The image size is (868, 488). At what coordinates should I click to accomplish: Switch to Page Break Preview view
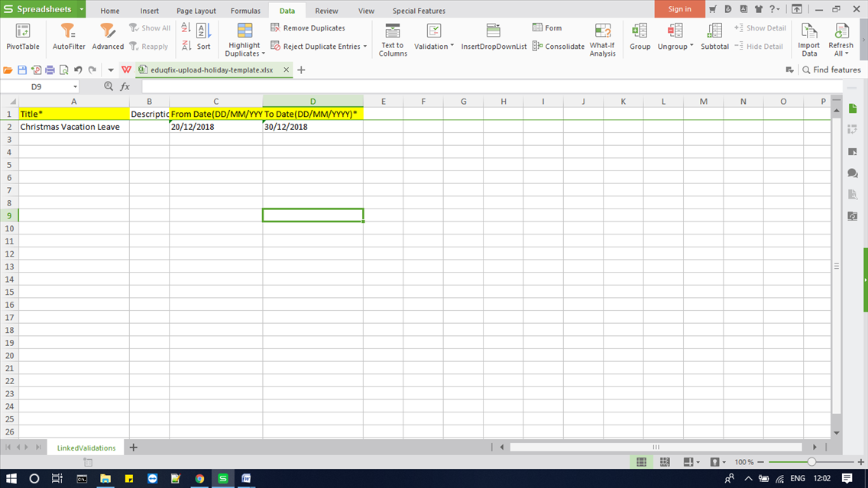(x=665, y=462)
